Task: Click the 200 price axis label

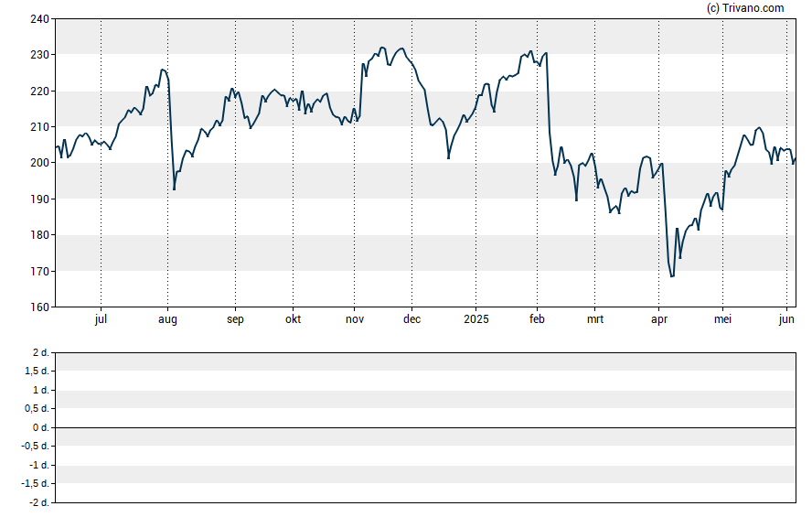Action: click(x=40, y=163)
